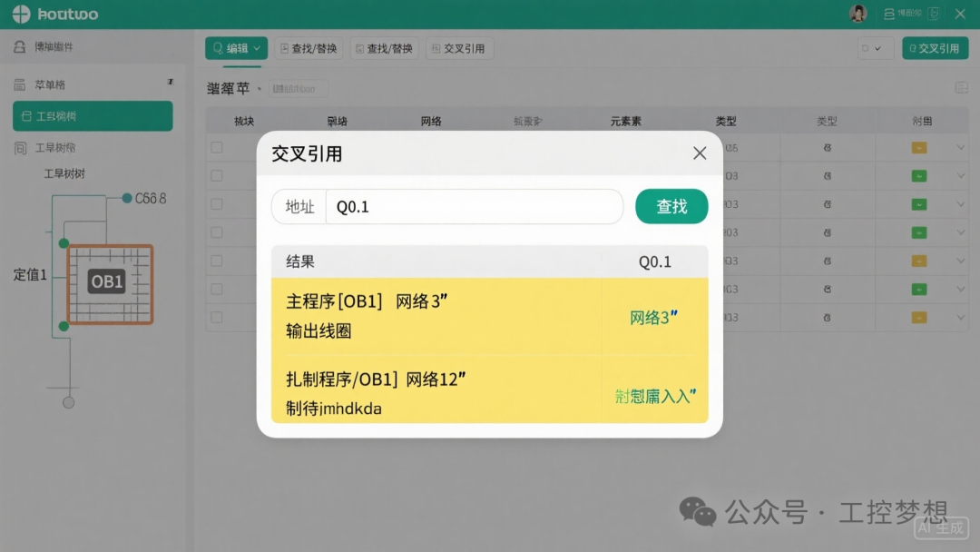The width and height of the screenshot is (980, 552).
Task: Click the green link in the 网络12 result row
Action: click(x=655, y=396)
